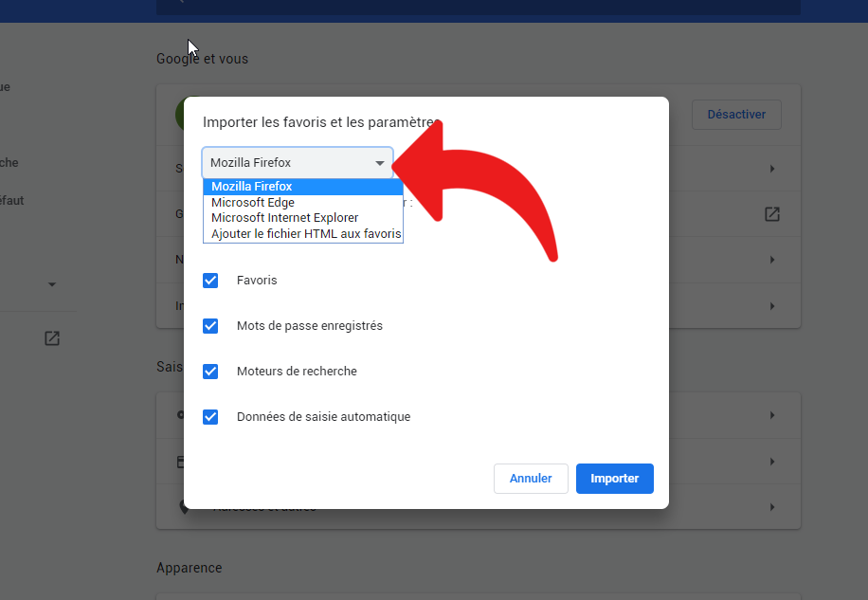The image size is (868, 600).
Task: Select Ajouter le fichier HTML aux favoris
Action: click(303, 233)
